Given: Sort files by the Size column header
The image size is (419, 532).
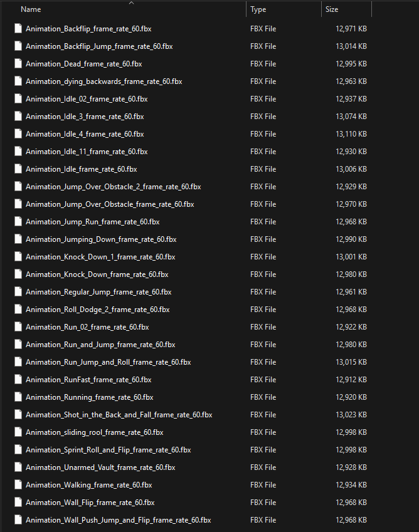Looking at the screenshot, I should tap(332, 9).
